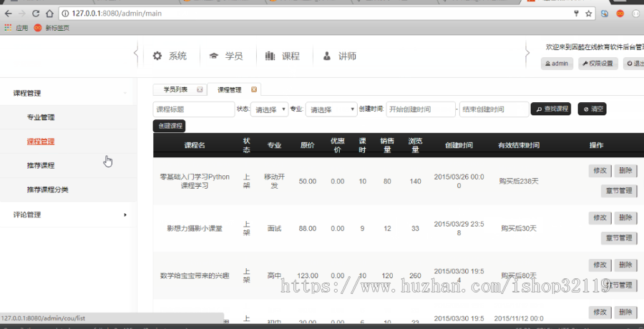Click the 查找课程 search button
This screenshot has height=329, width=644.
(551, 109)
